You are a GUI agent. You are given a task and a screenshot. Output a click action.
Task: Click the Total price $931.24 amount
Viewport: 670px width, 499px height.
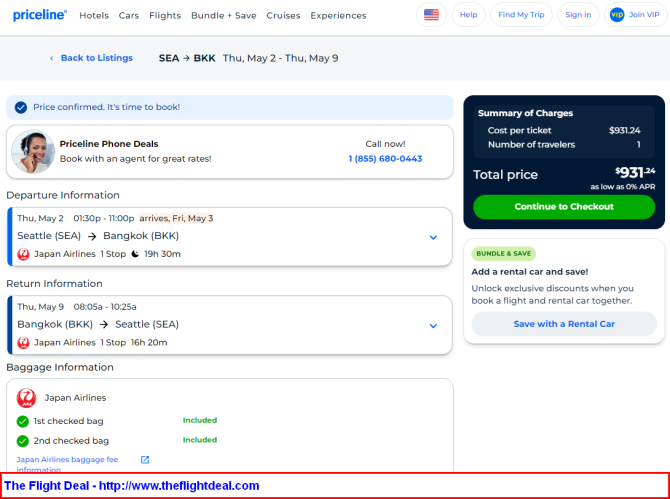coord(635,173)
